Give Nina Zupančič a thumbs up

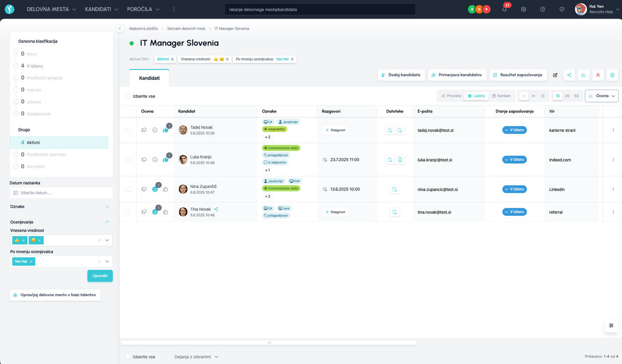pyautogui.click(x=166, y=190)
